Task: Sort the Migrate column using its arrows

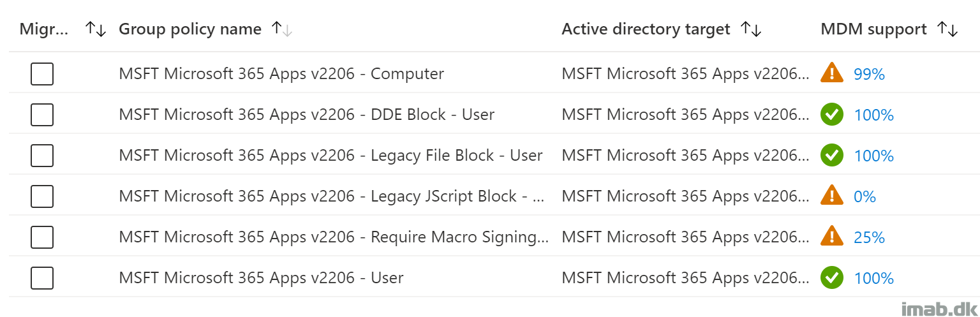Action: [x=96, y=29]
